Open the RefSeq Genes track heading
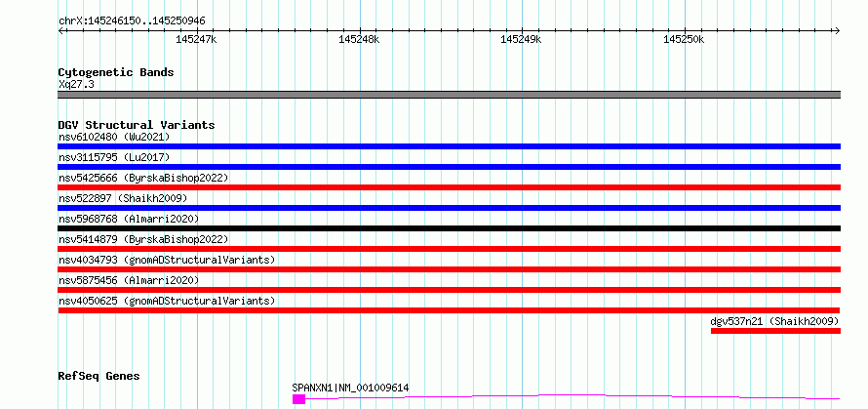 pyautogui.click(x=99, y=377)
